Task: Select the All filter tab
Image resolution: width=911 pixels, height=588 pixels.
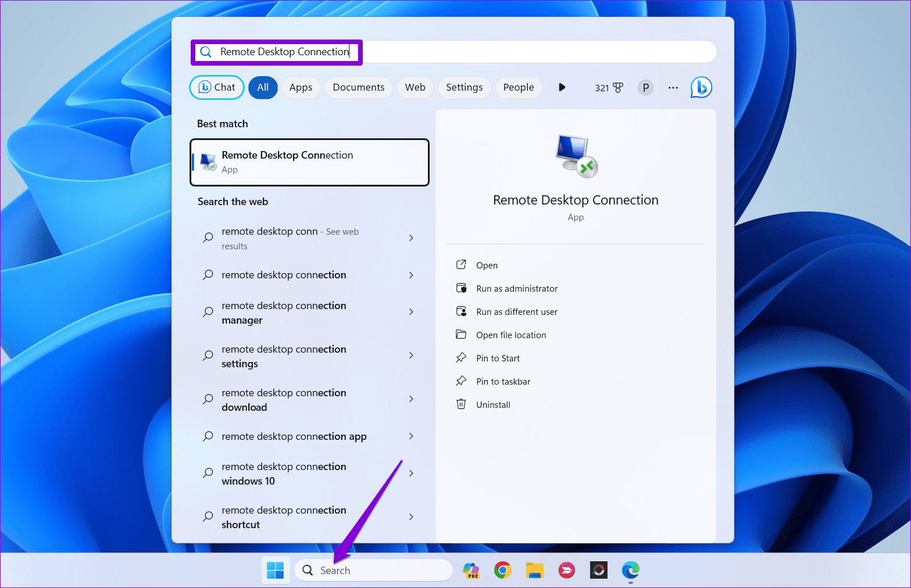Action: tap(263, 87)
